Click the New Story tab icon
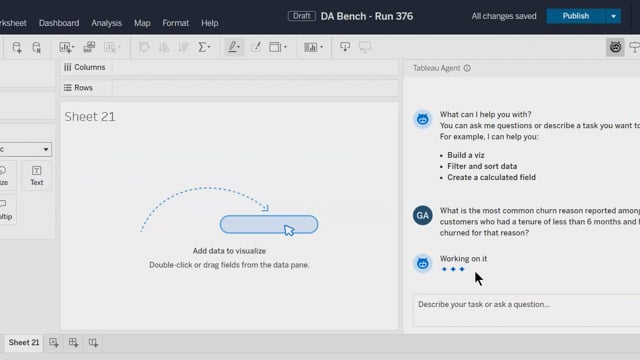Viewport: 640px width, 360px height. pyautogui.click(x=93, y=343)
